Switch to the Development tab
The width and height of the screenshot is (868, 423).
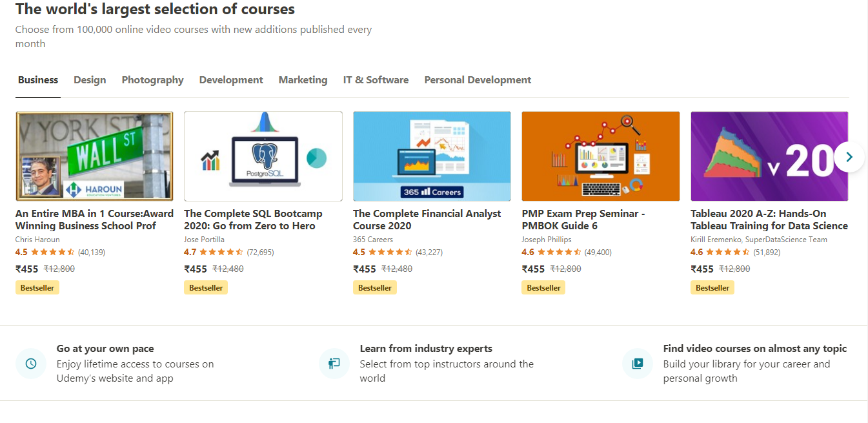pyautogui.click(x=231, y=80)
